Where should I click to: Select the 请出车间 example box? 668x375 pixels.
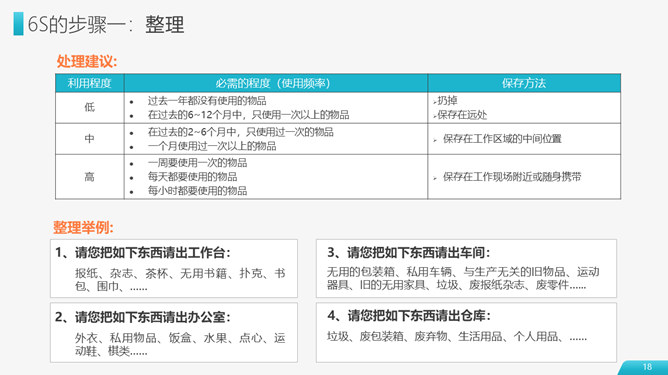(466, 268)
